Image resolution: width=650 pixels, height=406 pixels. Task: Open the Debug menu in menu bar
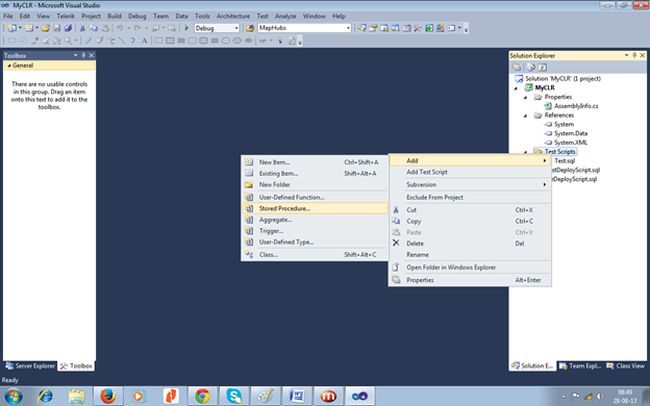(137, 16)
